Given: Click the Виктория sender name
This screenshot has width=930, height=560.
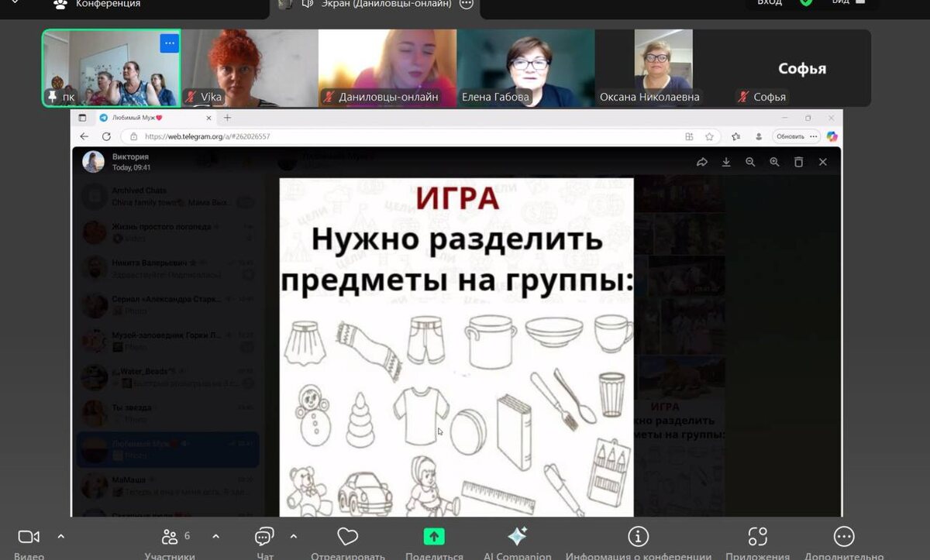Looking at the screenshot, I should [x=130, y=156].
